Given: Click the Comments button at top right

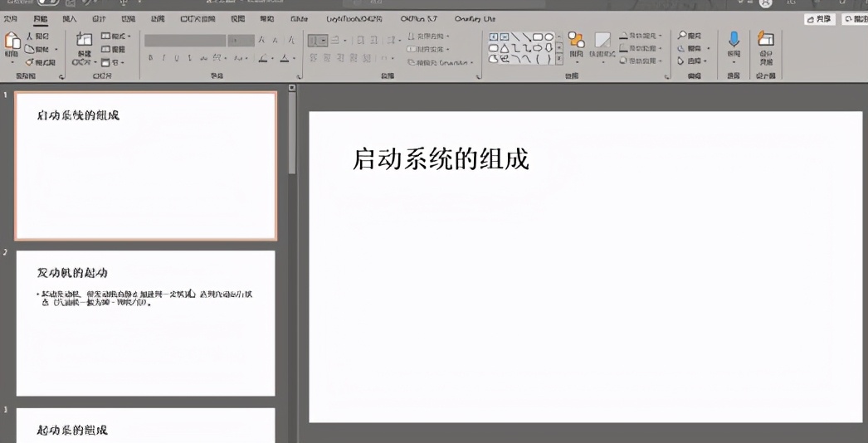Looking at the screenshot, I should coord(856,19).
